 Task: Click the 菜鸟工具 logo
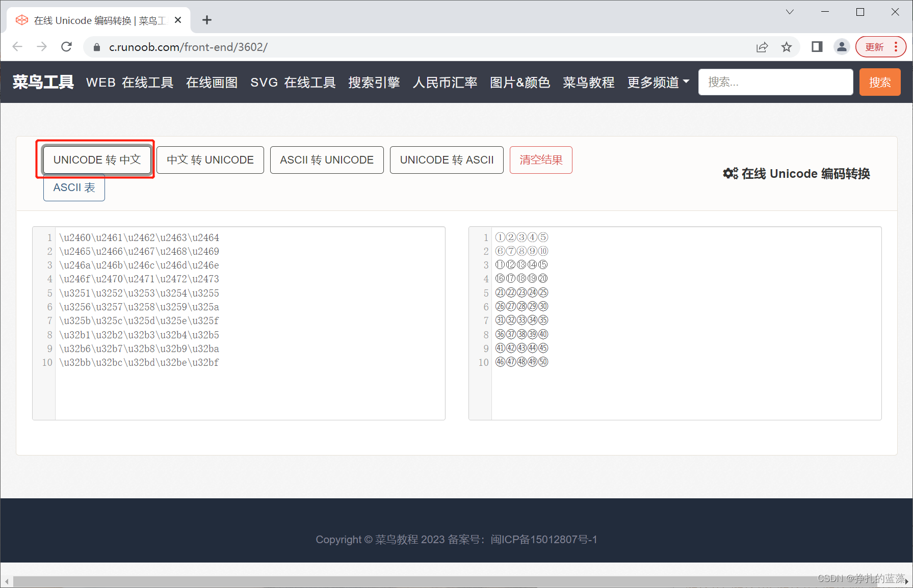coord(43,82)
